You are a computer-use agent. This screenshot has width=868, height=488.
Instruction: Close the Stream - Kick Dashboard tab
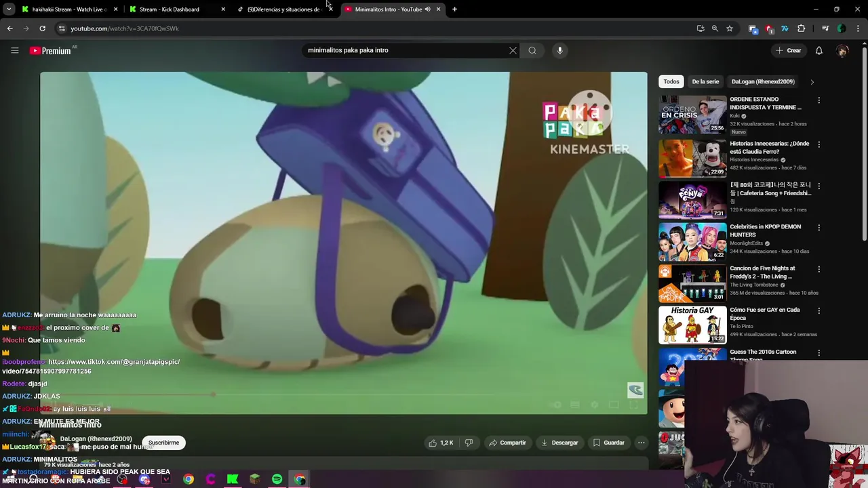point(223,9)
